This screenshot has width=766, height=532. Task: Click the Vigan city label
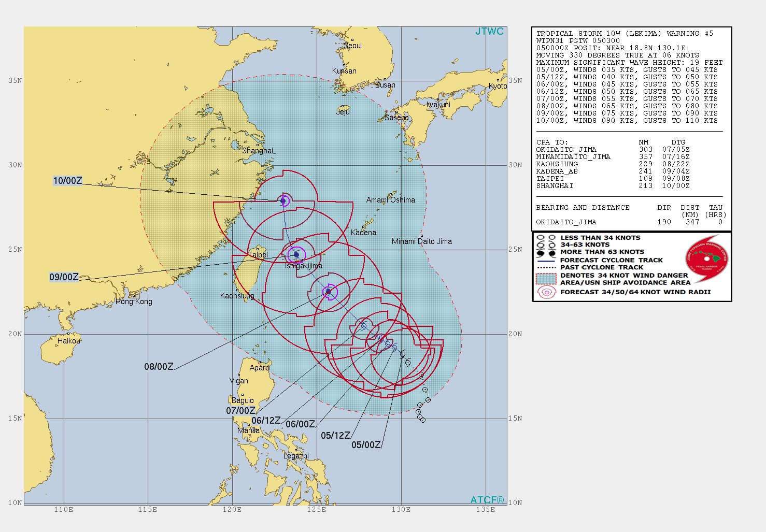tap(239, 381)
